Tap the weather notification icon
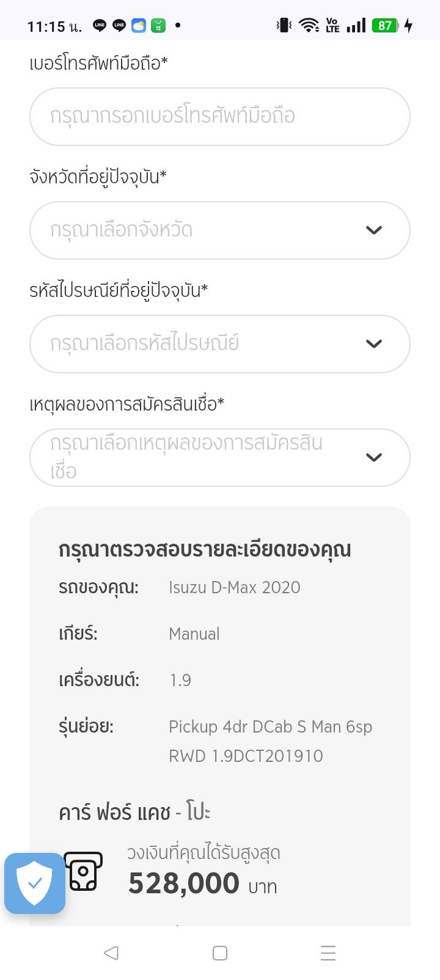 coord(139,26)
